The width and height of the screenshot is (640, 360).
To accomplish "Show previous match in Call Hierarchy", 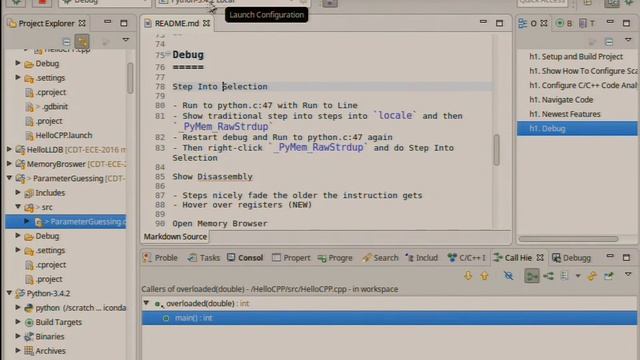I will coord(484,276).
